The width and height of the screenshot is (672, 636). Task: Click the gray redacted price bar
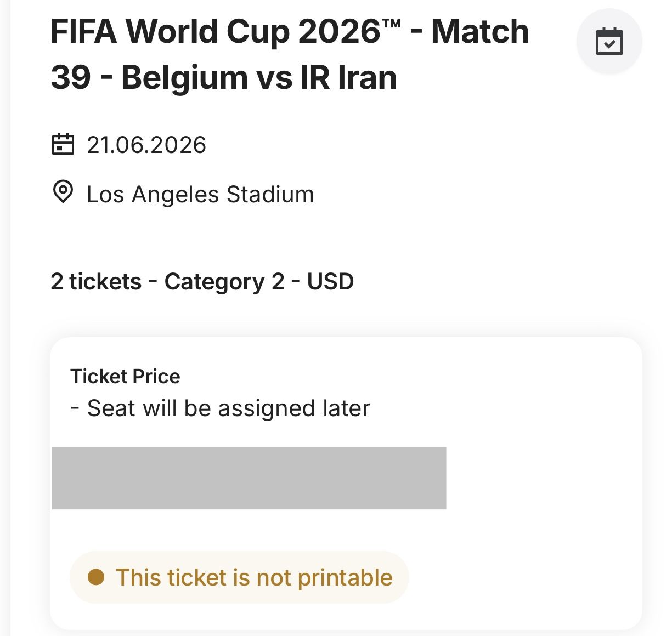[249, 478]
